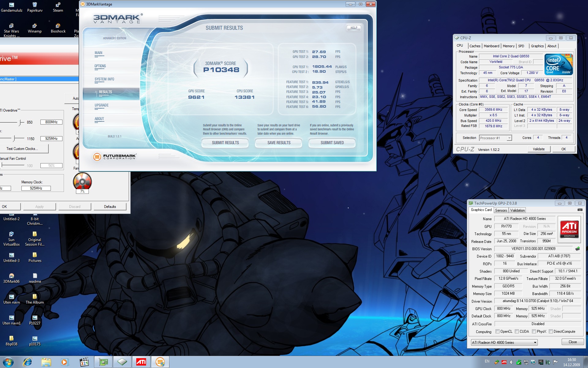Open the 3DMark06 desktop shortcut

coord(12,278)
